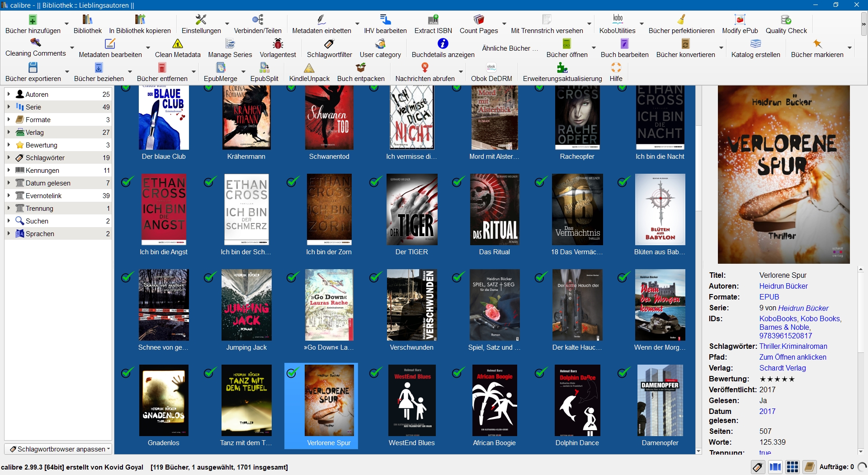The image size is (868, 475).
Task: Open Erweiterungsaktualisierung in toolbar
Action: 562,68
